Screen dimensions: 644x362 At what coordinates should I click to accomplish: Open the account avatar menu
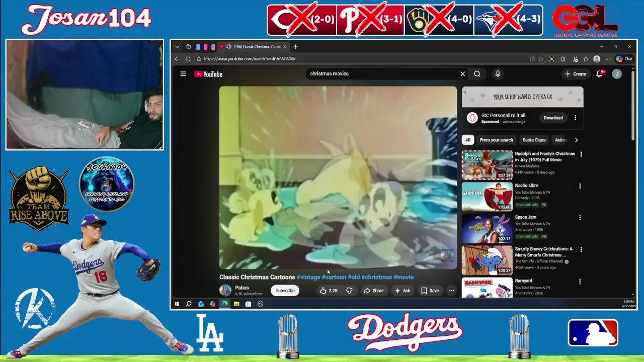[x=617, y=74]
